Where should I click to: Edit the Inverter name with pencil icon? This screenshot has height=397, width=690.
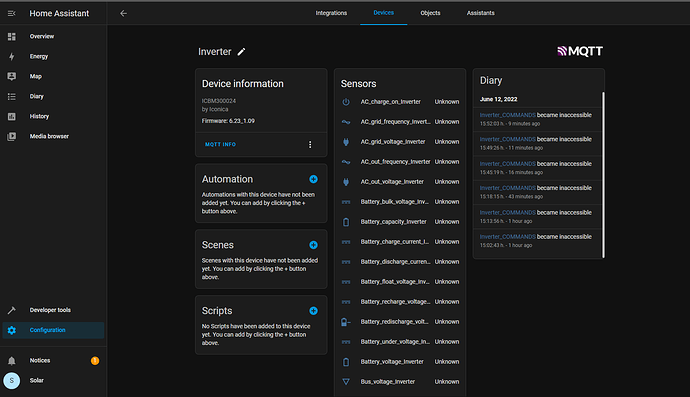[x=241, y=52]
